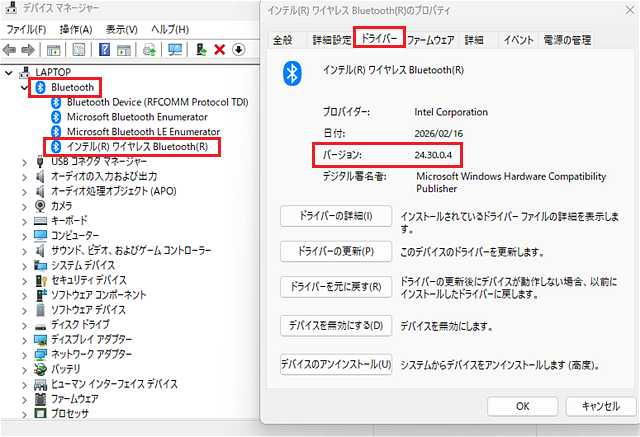Select Microsoft Bluetooth Enumerator row
Image resolution: width=640 pixels, height=437 pixels.
[129, 117]
